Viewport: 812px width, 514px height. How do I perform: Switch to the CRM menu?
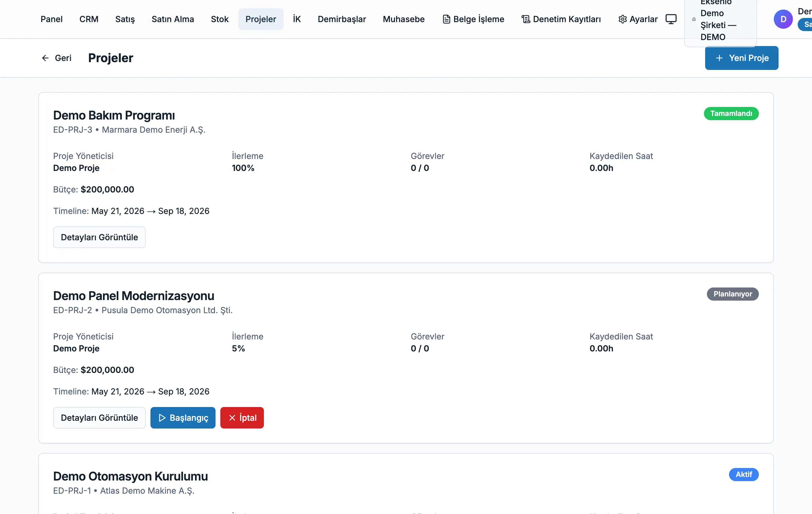pos(89,19)
